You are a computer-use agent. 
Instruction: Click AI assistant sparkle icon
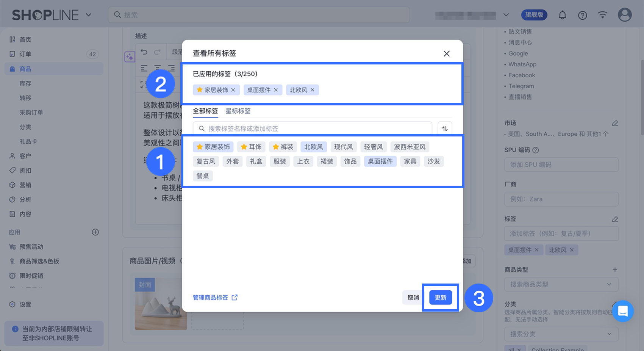130,57
